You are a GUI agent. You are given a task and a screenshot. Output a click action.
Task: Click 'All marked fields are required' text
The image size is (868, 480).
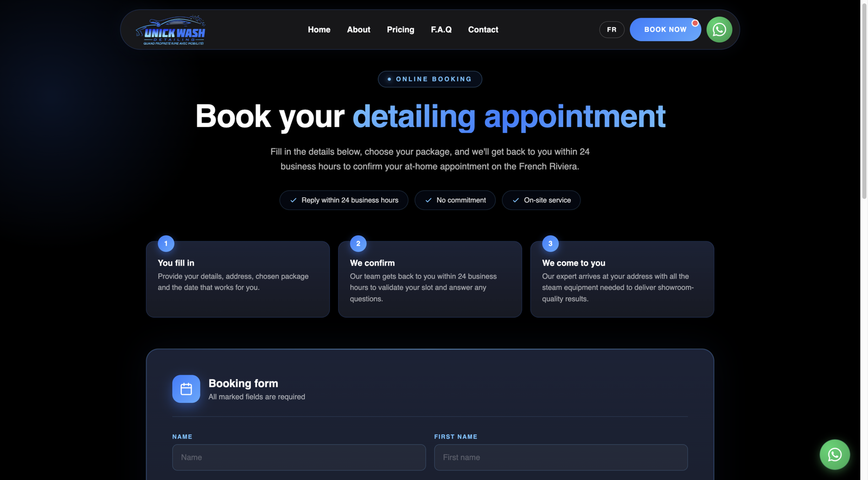click(x=257, y=397)
